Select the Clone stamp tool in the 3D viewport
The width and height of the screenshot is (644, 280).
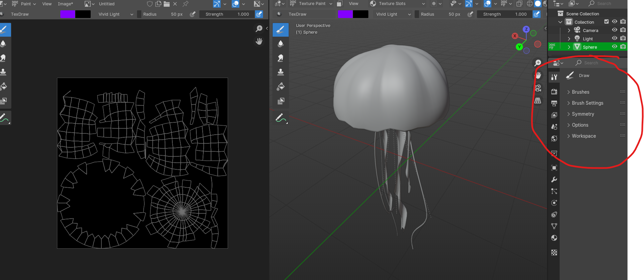(x=281, y=72)
